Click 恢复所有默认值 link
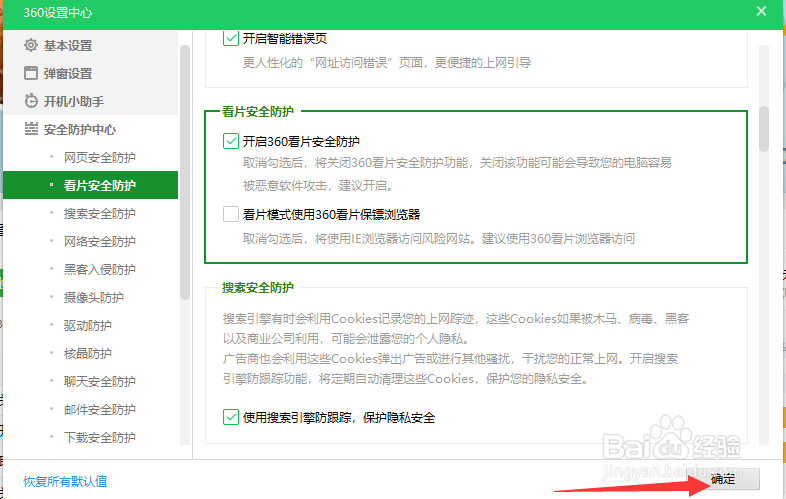Viewport: 786px width, 499px height. point(65,481)
